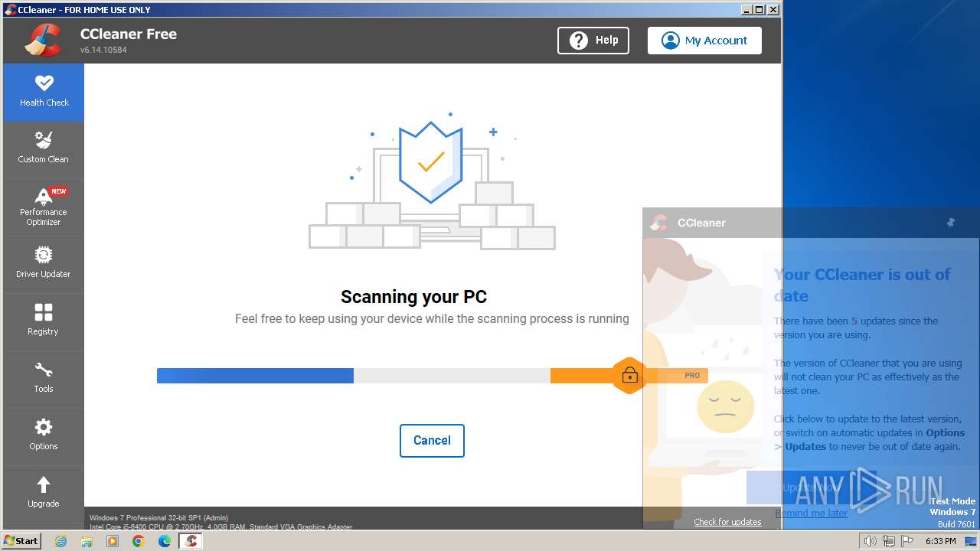Click the CCleaner taskbar button

pos(191,541)
